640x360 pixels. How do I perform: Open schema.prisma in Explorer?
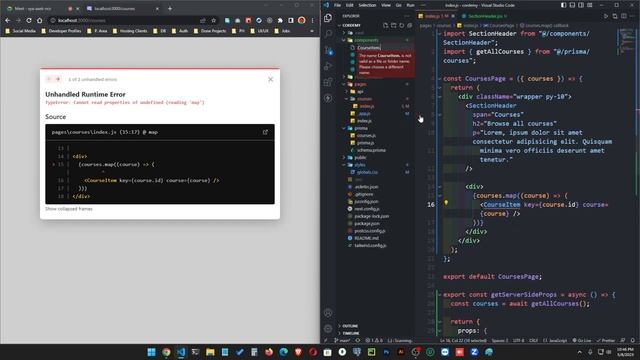pyautogui.click(x=371, y=150)
